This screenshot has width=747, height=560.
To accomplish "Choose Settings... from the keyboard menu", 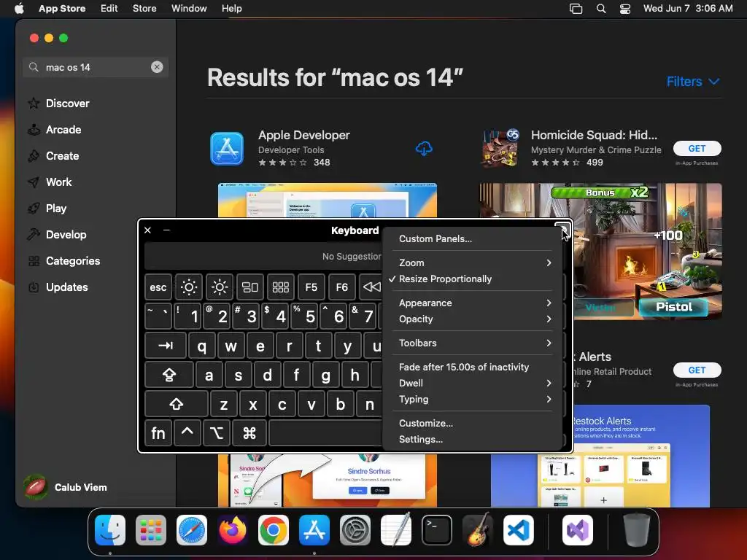I will [x=472, y=440].
